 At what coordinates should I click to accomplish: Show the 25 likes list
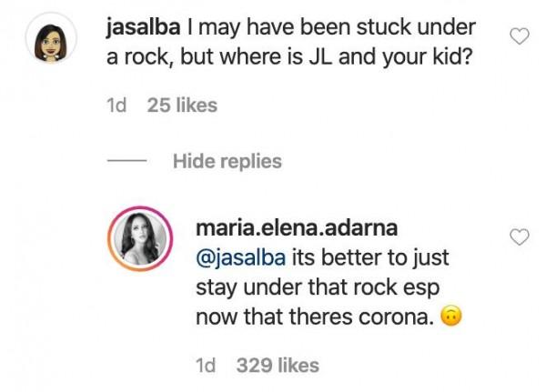coord(182,106)
